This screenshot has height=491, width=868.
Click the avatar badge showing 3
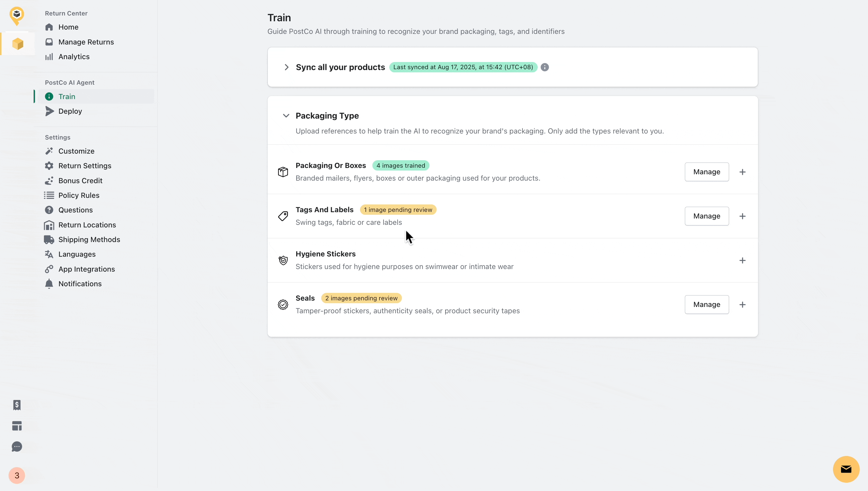coord(17,475)
